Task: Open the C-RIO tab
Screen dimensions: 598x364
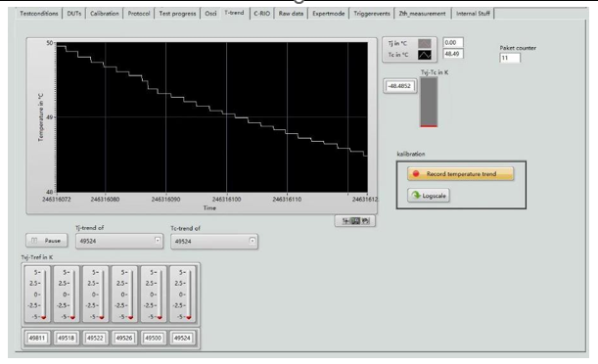Action: (262, 14)
